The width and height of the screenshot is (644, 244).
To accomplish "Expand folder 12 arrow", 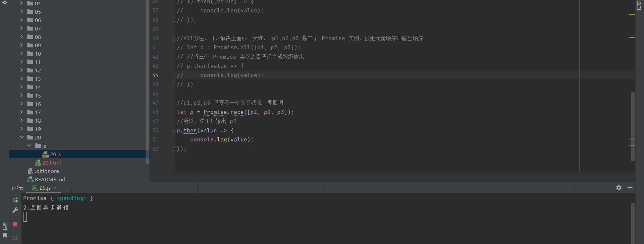I will coord(21,70).
